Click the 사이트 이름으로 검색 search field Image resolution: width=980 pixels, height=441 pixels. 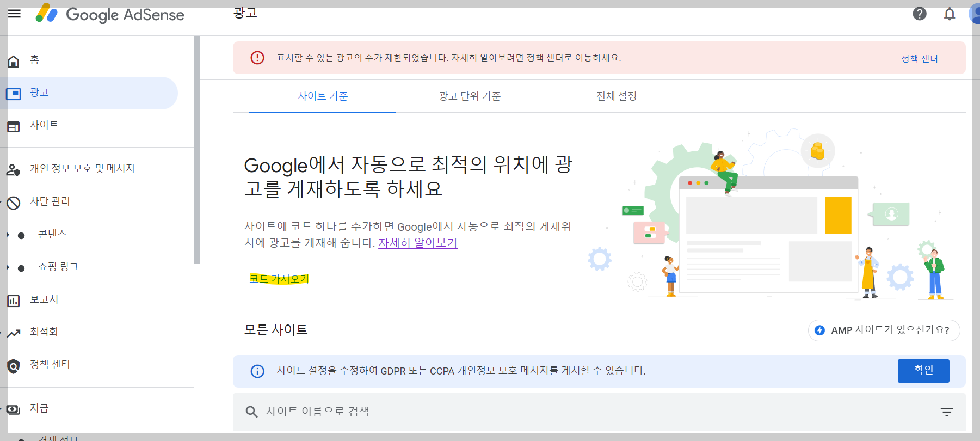tap(599, 412)
